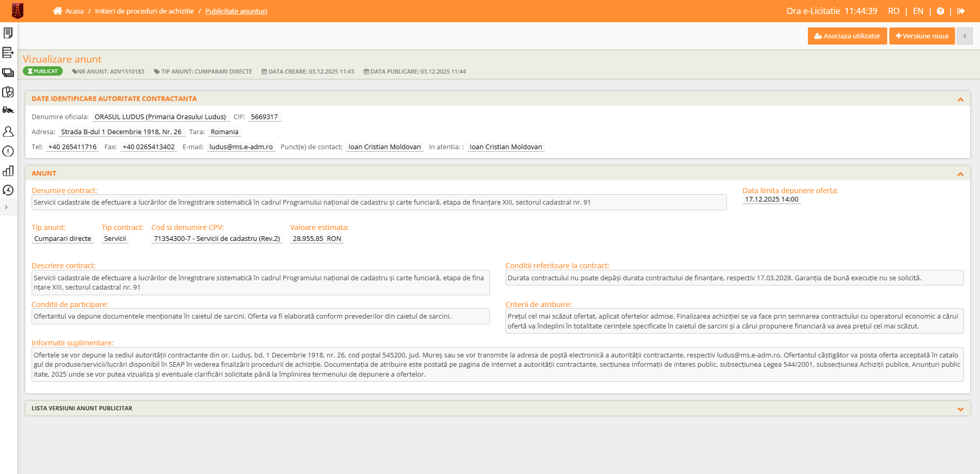Open the bar chart statistics icon
This screenshot has width=980, height=474.
[x=8, y=171]
